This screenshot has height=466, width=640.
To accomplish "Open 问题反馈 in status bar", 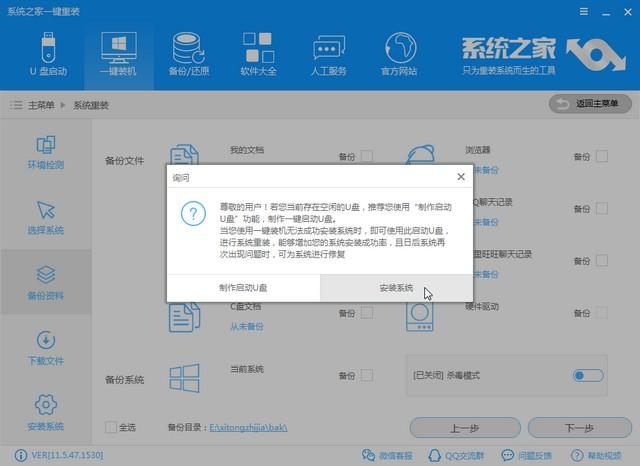I will point(527,455).
